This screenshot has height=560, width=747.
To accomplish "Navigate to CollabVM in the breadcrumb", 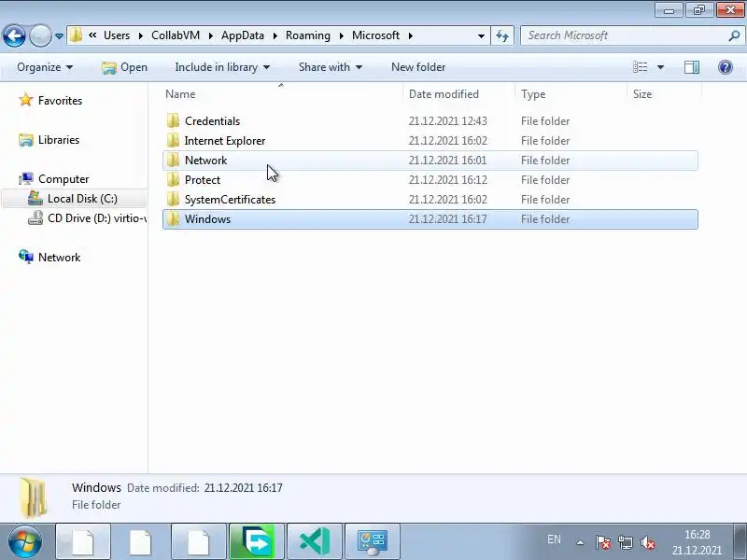I will 176,35.
